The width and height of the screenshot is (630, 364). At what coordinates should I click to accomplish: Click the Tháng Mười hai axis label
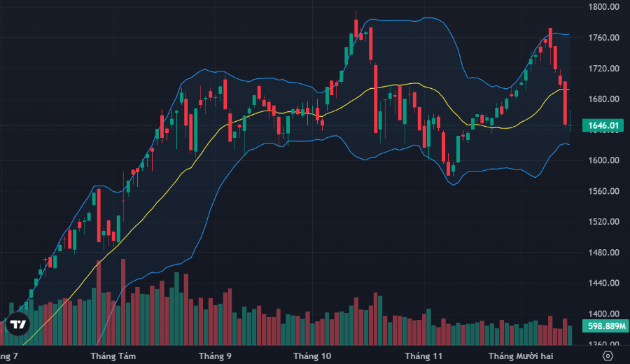(520, 356)
